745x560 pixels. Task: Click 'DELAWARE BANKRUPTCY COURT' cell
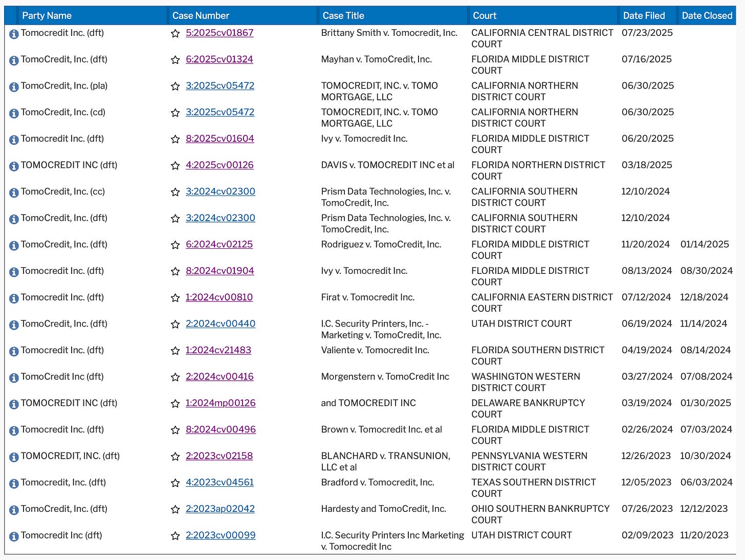pyautogui.click(x=528, y=408)
